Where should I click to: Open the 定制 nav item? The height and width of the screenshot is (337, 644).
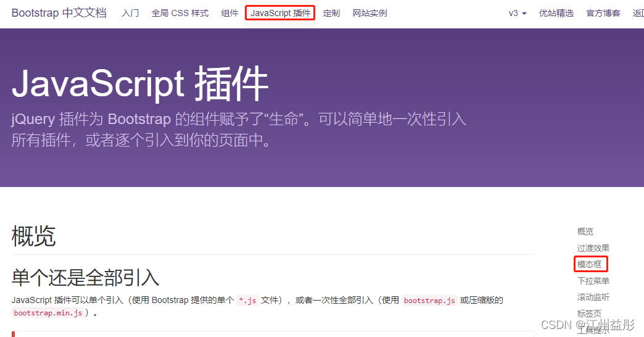331,13
